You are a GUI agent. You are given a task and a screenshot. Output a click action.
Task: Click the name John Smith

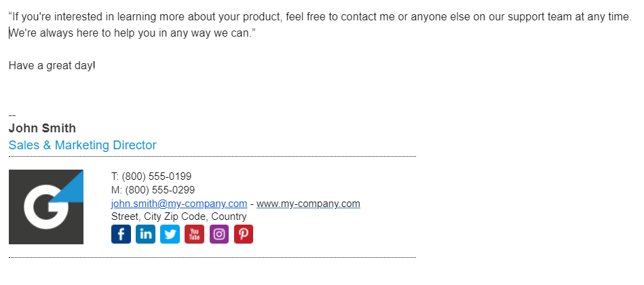coord(42,128)
